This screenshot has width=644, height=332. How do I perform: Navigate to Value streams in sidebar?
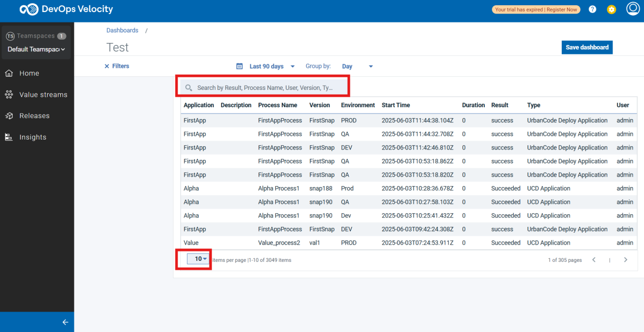[x=43, y=95]
